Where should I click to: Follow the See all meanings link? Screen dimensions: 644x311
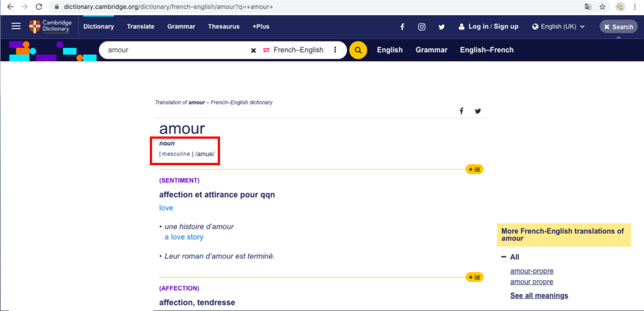(539, 295)
